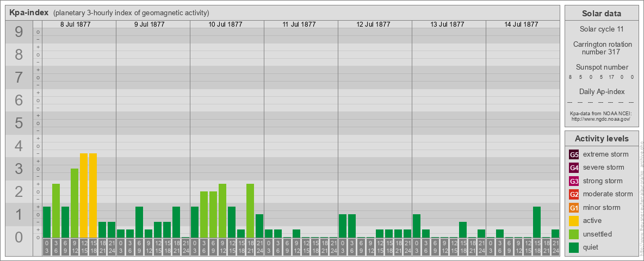The image size is (644, 261).
Task: Click the ngdc.noaa.gov URL text
Action: (x=600, y=119)
